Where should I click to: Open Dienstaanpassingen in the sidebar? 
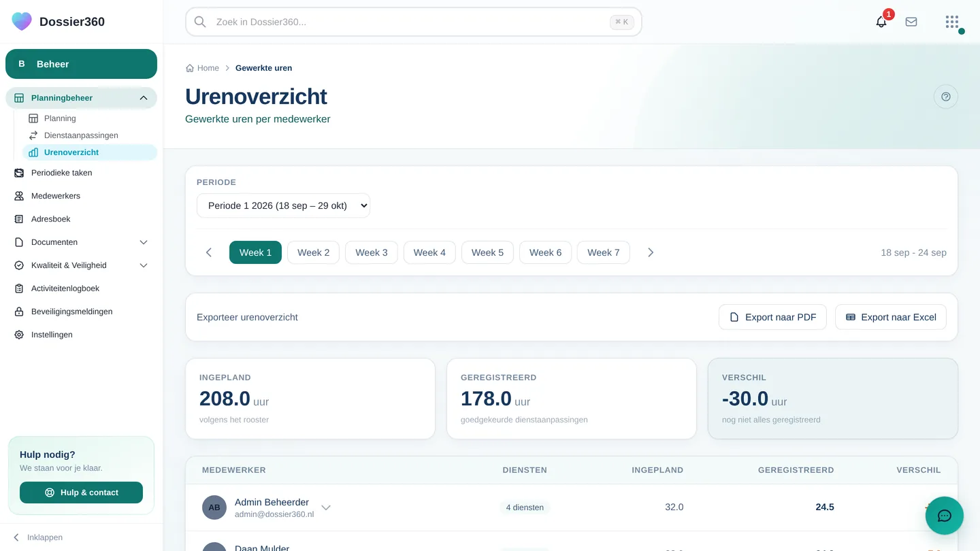click(90, 135)
